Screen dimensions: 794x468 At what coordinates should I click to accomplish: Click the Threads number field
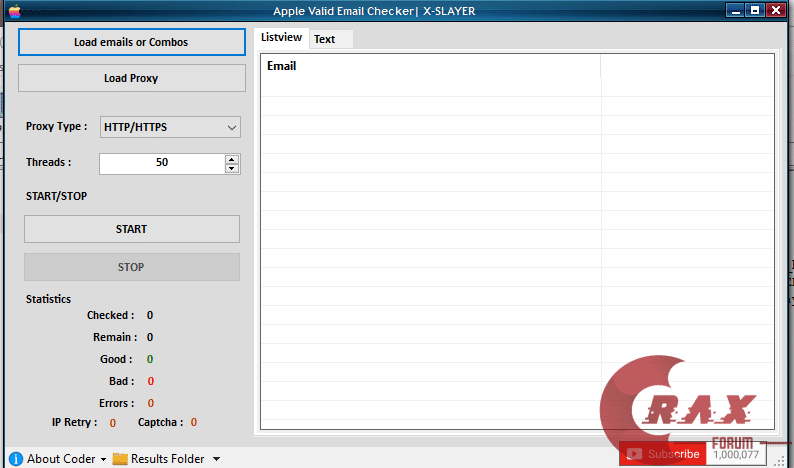pyautogui.click(x=162, y=164)
